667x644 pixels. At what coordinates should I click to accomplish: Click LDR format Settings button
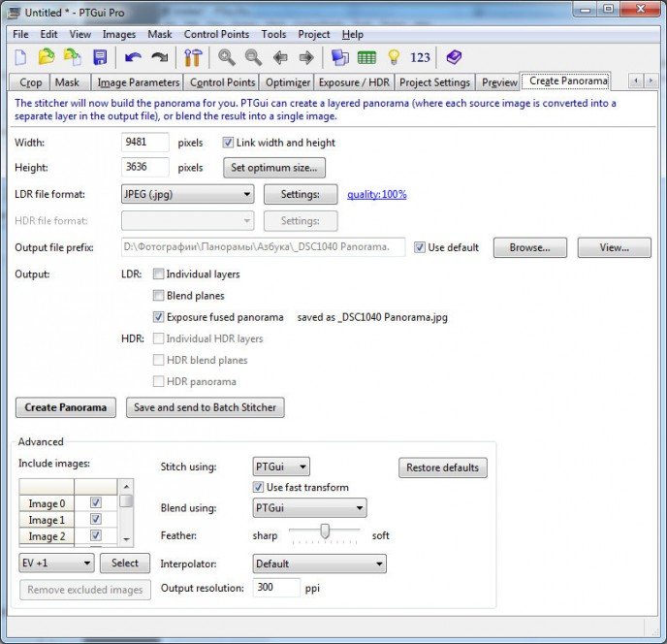(301, 194)
